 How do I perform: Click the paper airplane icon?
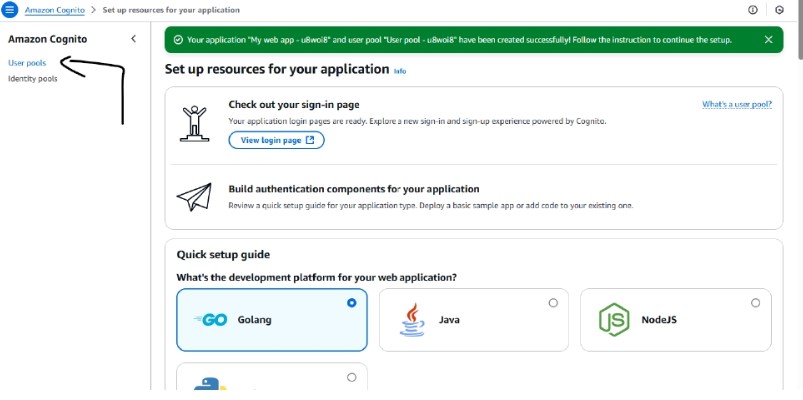click(x=194, y=197)
